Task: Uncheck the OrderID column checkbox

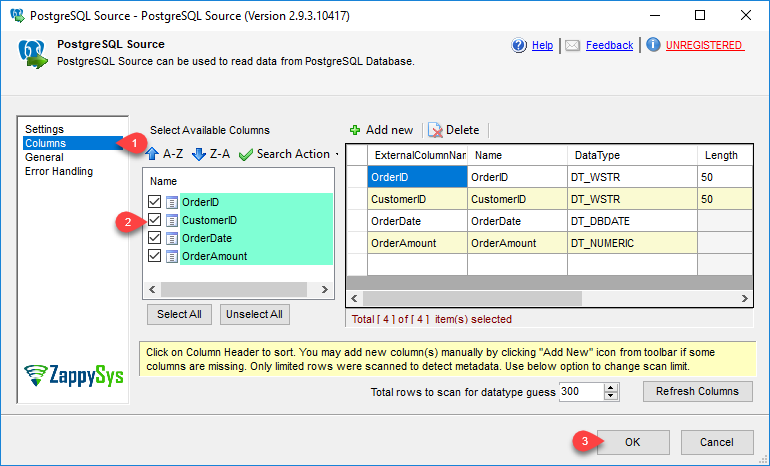Action: pyautogui.click(x=155, y=201)
